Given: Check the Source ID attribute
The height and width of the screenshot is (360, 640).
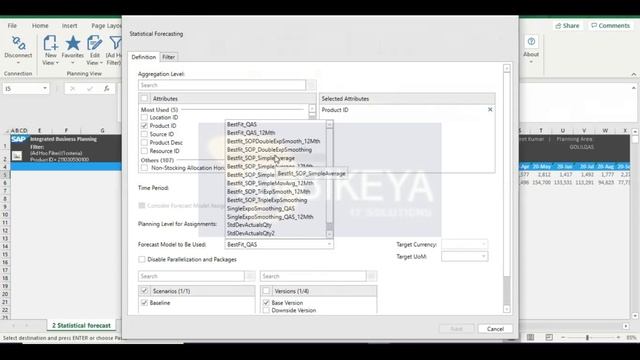Looking at the screenshot, I should coord(144,134).
